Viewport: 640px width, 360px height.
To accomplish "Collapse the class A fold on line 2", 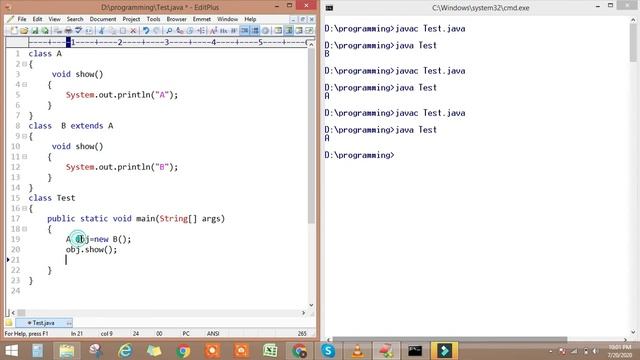I will click(x=24, y=64).
